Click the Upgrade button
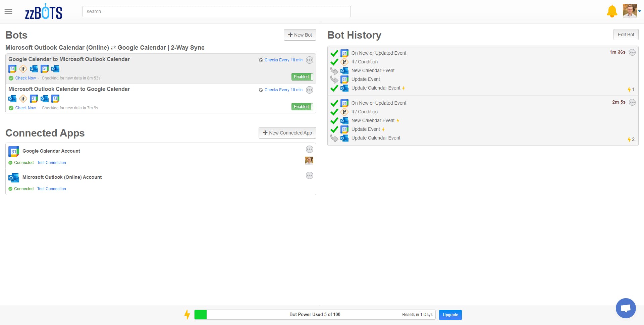 (450, 315)
